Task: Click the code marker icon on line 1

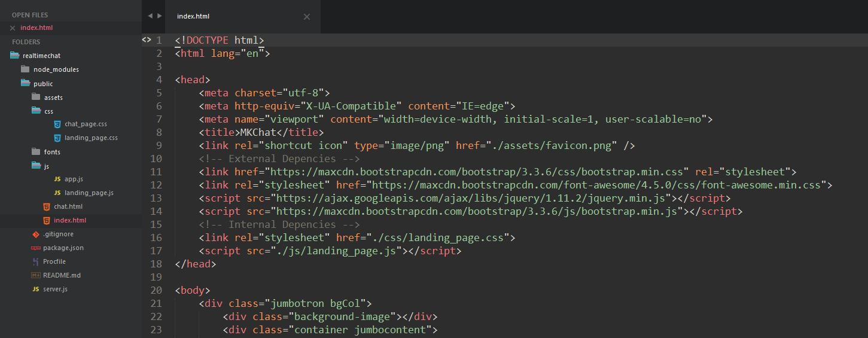Action: 147,40
